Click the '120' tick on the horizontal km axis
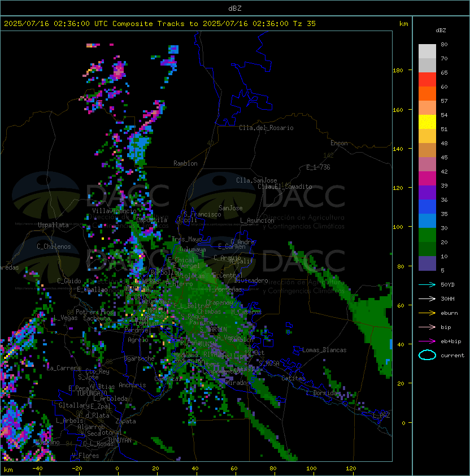Screen dimensions: 470x476 pyautogui.click(x=351, y=469)
